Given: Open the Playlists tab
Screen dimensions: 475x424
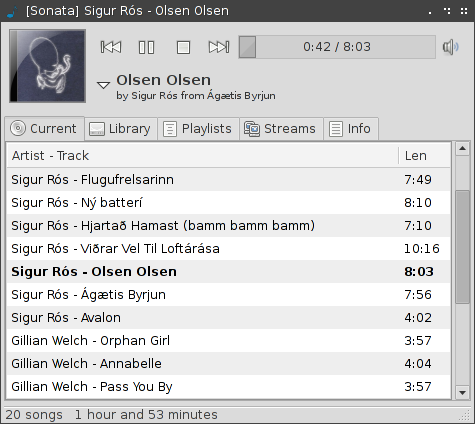Looking at the screenshot, I should [198, 129].
